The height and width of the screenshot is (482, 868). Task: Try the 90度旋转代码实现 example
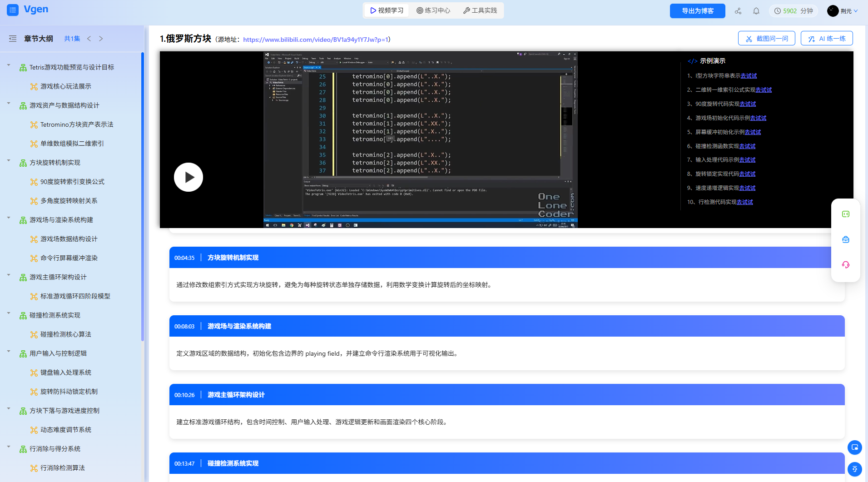point(748,104)
